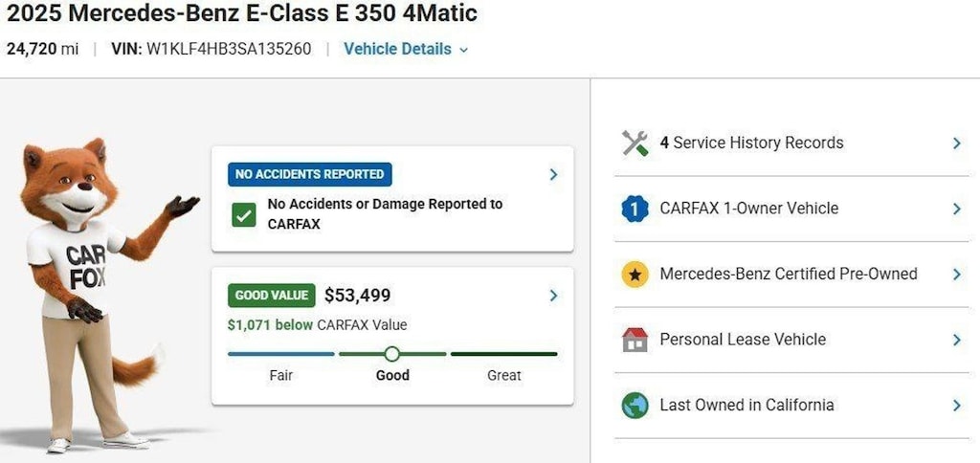Open the chevron beside Service History Records
Image resolution: width=980 pixels, height=463 pixels.
coord(957,143)
